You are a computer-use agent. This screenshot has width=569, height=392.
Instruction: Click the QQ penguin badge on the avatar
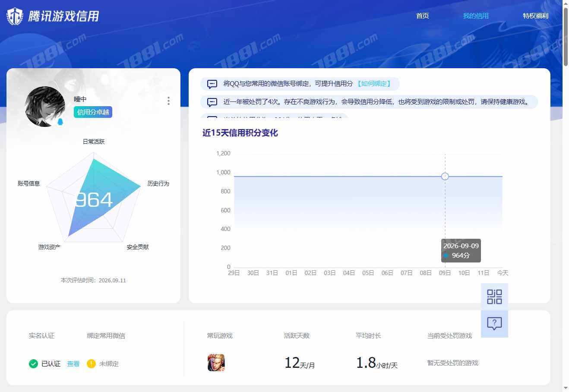(x=60, y=122)
